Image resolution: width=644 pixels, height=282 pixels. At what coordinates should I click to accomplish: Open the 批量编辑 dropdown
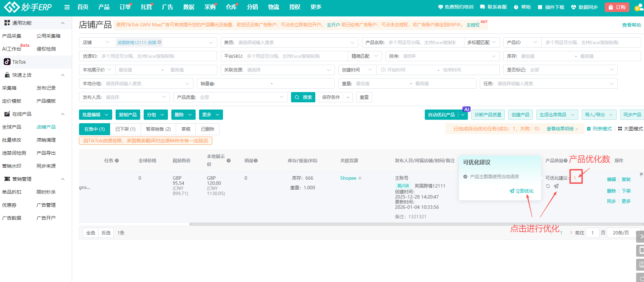click(x=95, y=115)
